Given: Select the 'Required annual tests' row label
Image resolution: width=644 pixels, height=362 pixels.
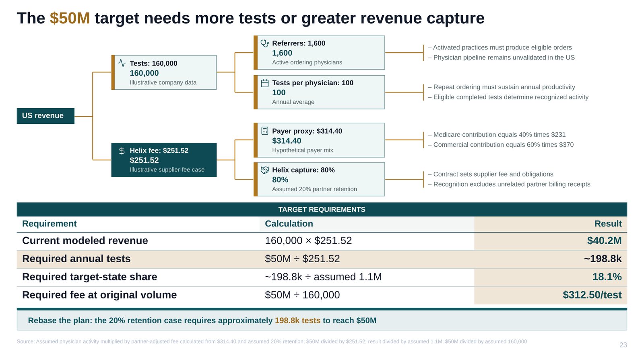Looking at the screenshot, I should coord(76,259).
